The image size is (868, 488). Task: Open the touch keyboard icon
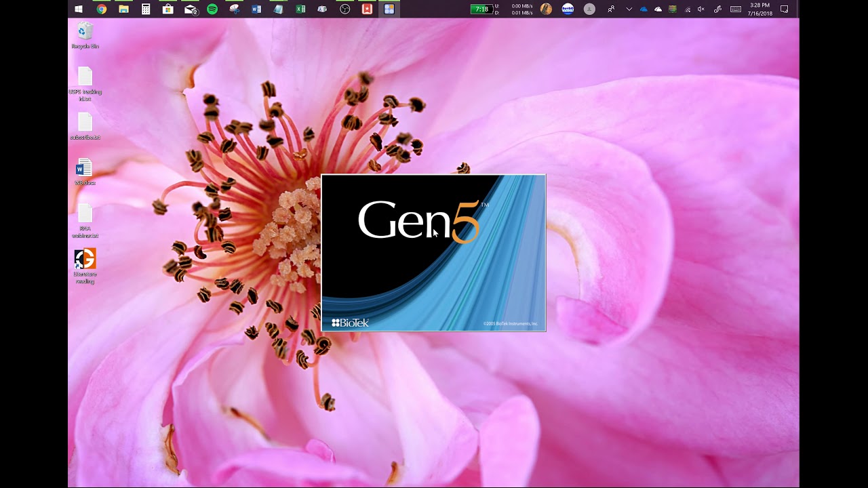click(x=736, y=9)
